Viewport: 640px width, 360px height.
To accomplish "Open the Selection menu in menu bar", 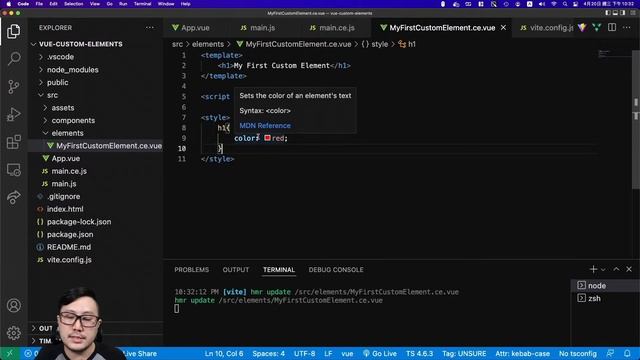I will click(73, 4).
